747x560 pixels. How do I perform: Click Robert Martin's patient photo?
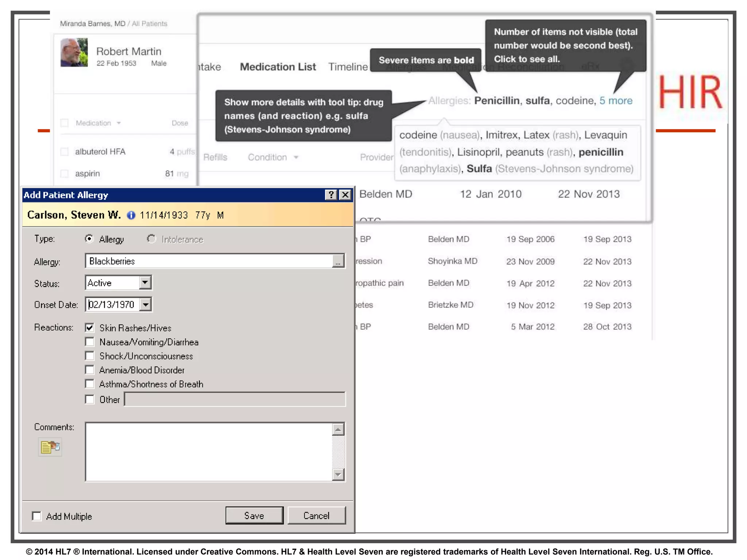coord(74,52)
